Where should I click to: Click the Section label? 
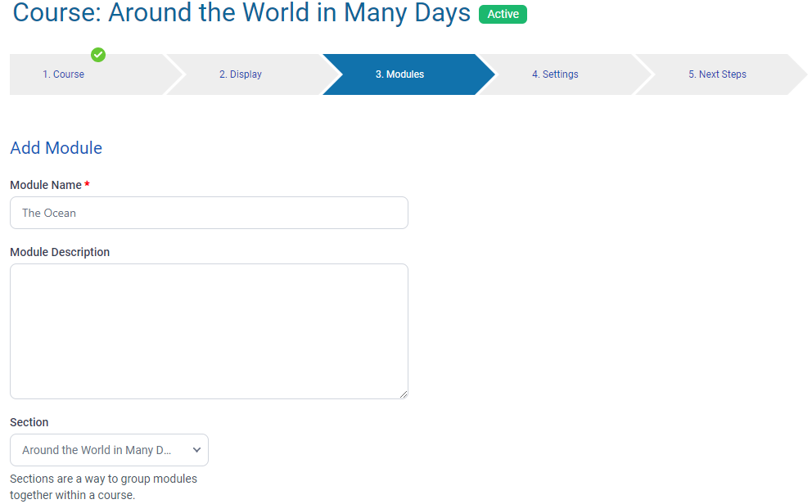pos(29,422)
